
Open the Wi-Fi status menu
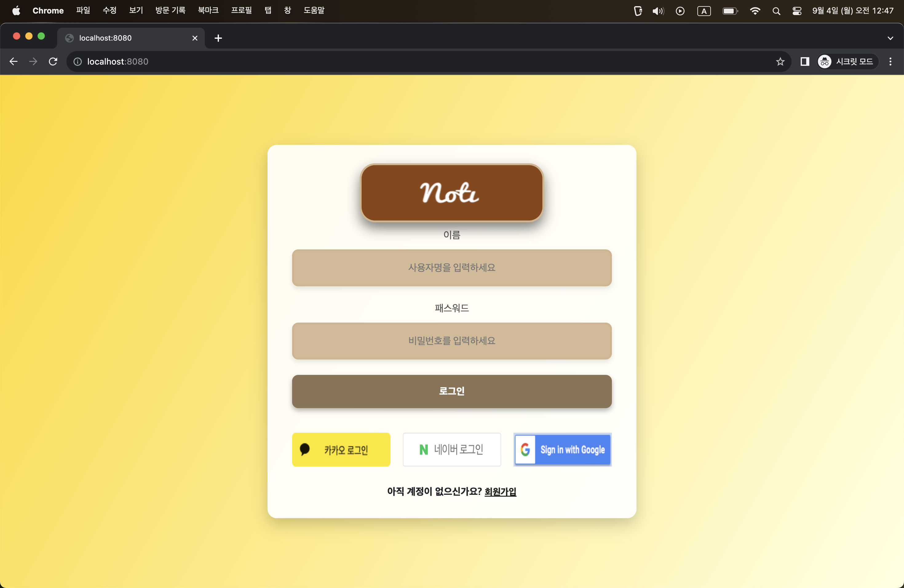[755, 11]
